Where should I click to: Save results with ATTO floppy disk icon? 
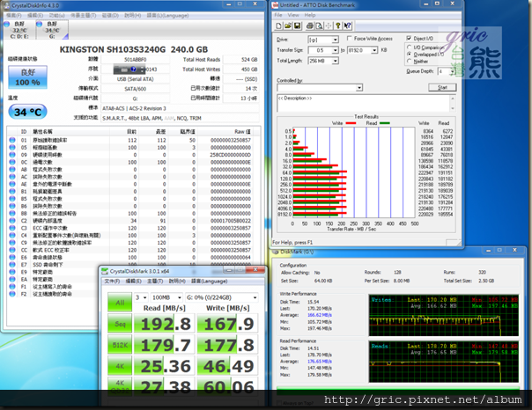click(297, 26)
